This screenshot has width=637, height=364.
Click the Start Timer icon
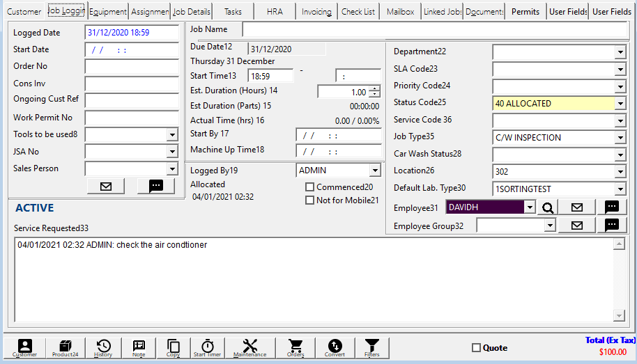click(207, 347)
